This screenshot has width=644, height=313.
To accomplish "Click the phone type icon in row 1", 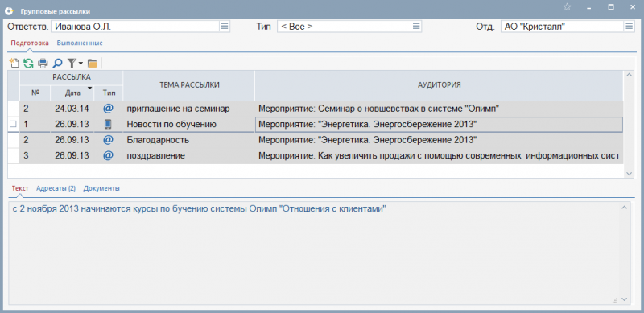I will click(108, 124).
